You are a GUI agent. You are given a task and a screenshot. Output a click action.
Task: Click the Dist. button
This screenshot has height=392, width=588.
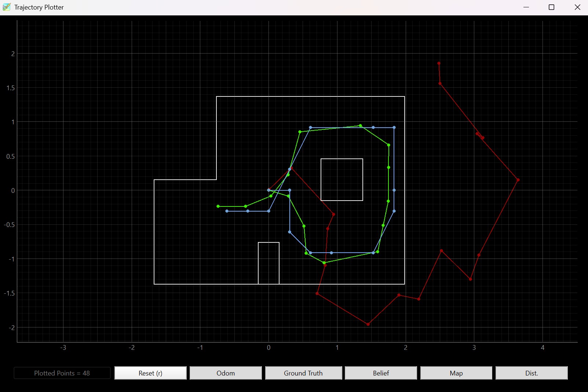click(x=532, y=373)
